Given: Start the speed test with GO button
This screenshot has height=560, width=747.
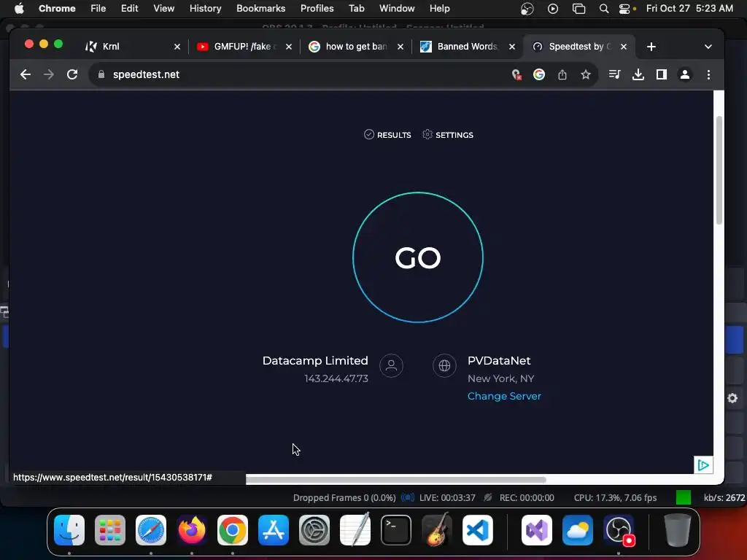Looking at the screenshot, I should point(418,257).
